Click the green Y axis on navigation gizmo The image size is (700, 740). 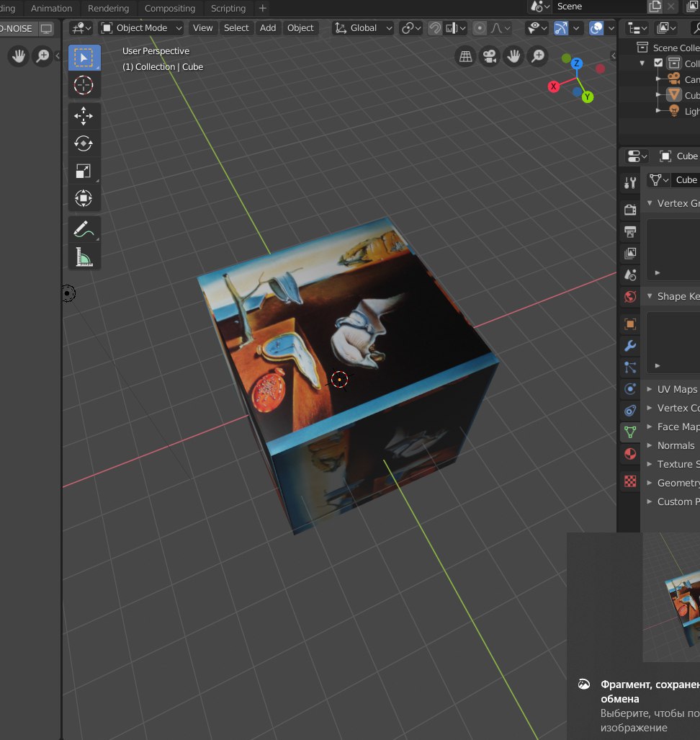pyautogui.click(x=587, y=97)
